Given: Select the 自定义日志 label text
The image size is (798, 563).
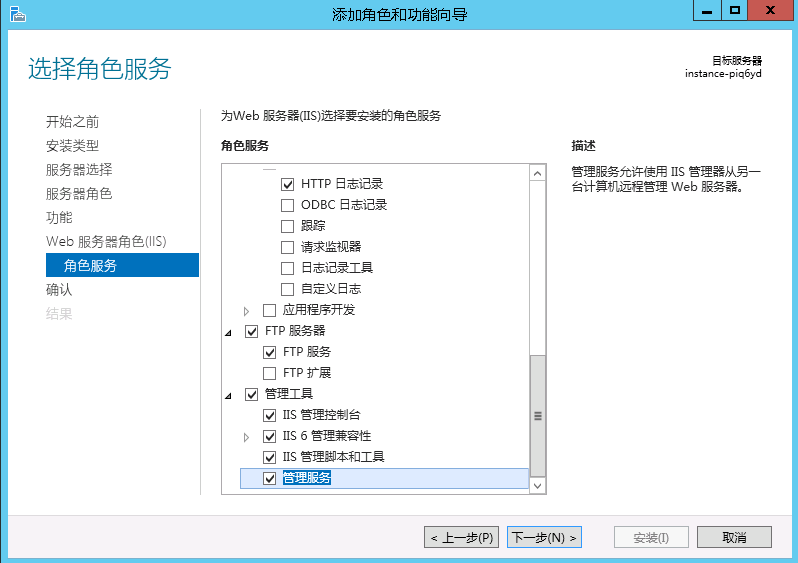Looking at the screenshot, I should click(x=331, y=289).
